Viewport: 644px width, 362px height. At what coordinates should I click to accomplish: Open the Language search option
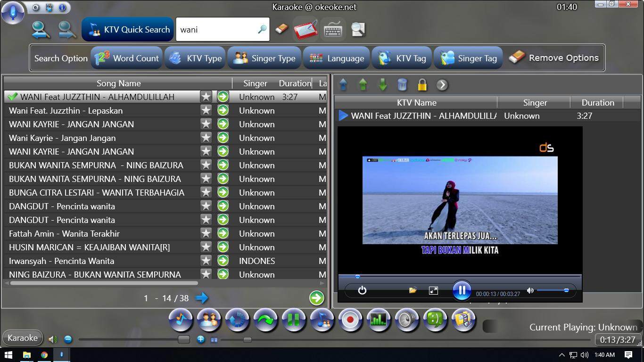coord(337,58)
